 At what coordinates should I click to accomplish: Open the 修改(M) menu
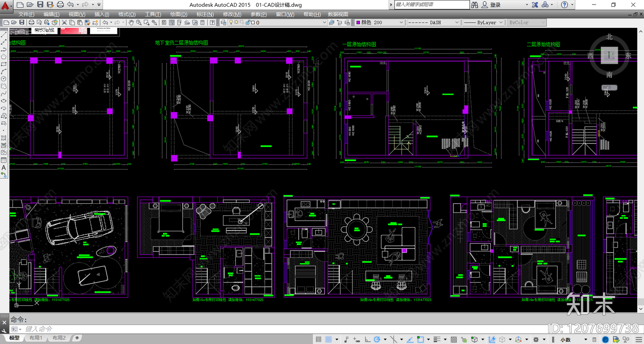coord(232,14)
